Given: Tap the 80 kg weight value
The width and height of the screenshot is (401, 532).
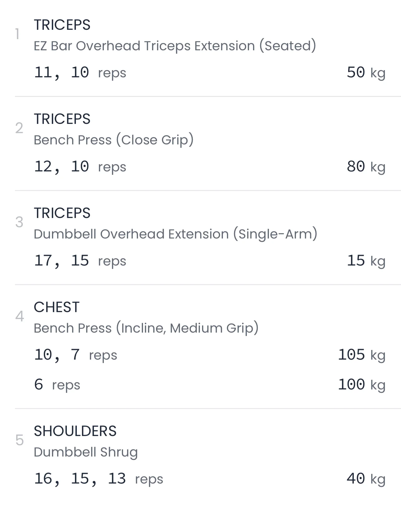Looking at the screenshot, I should [x=366, y=167].
